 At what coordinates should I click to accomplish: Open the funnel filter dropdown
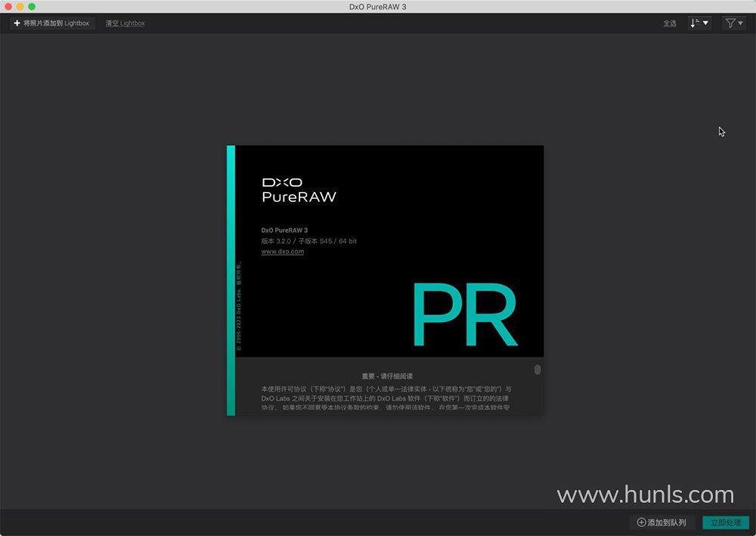pos(734,23)
